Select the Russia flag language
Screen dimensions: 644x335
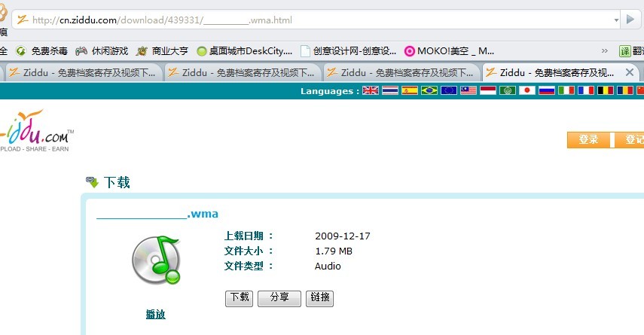(x=547, y=91)
